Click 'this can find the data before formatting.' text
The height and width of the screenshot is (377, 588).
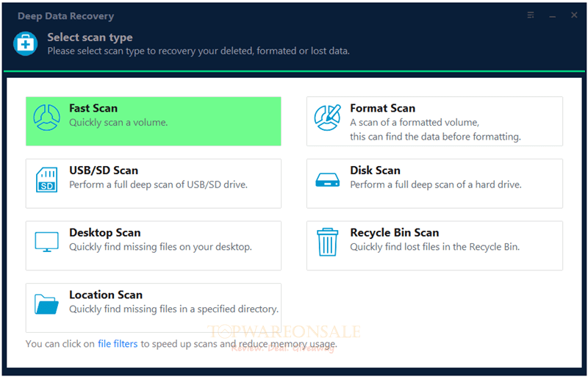coord(435,137)
